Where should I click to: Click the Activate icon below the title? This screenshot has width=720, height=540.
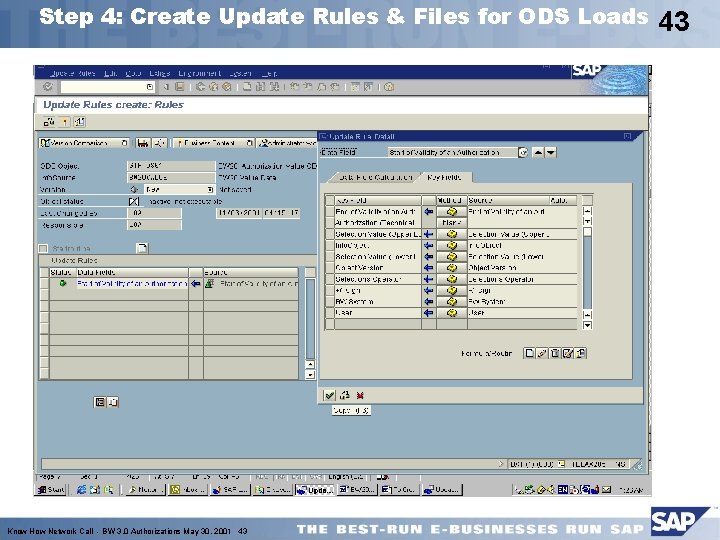click(x=65, y=122)
